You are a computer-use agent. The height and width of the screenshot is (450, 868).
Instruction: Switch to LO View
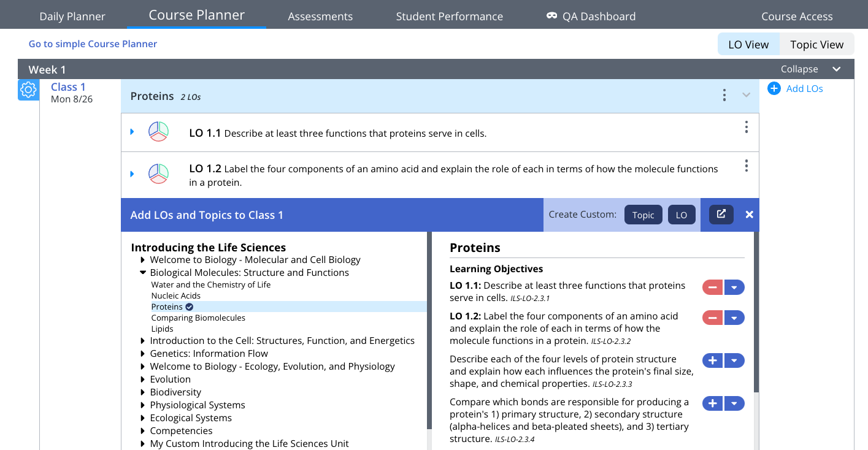(748, 44)
